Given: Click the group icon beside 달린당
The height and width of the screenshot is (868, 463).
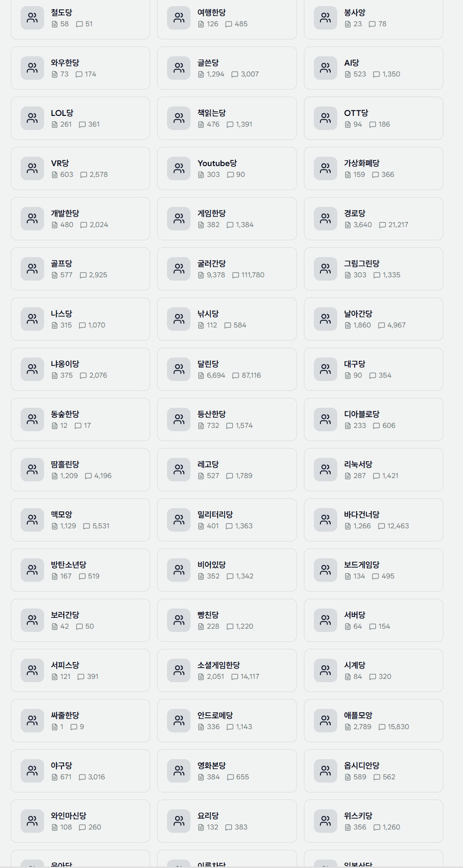Looking at the screenshot, I should click(179, 369).
